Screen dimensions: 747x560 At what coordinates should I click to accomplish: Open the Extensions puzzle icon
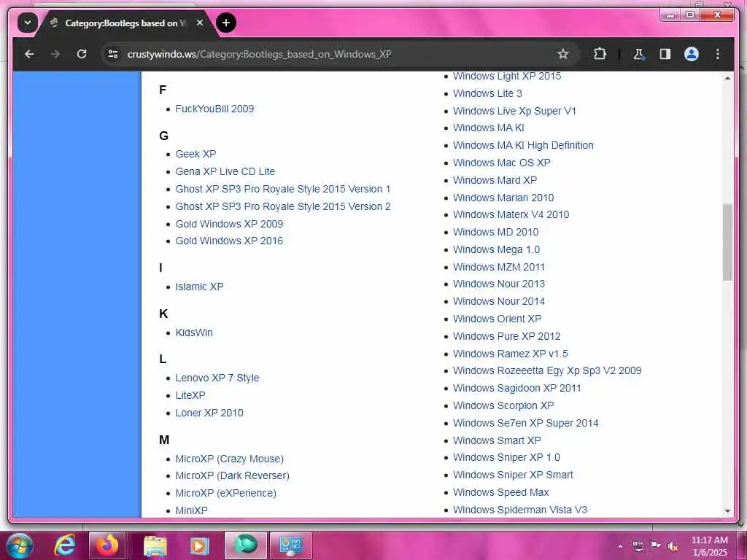600,54
